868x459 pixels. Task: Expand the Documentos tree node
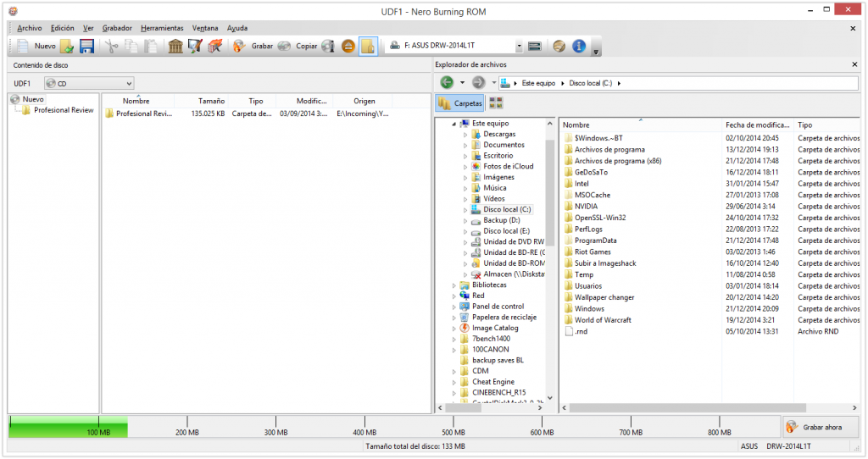(x=465, y=145)
